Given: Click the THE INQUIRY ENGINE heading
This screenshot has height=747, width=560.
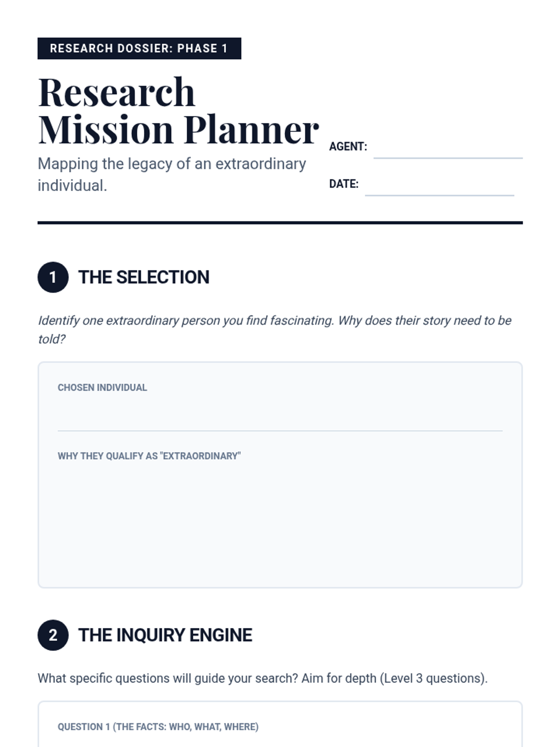Looking at the screenshot, I should (165, 635).
